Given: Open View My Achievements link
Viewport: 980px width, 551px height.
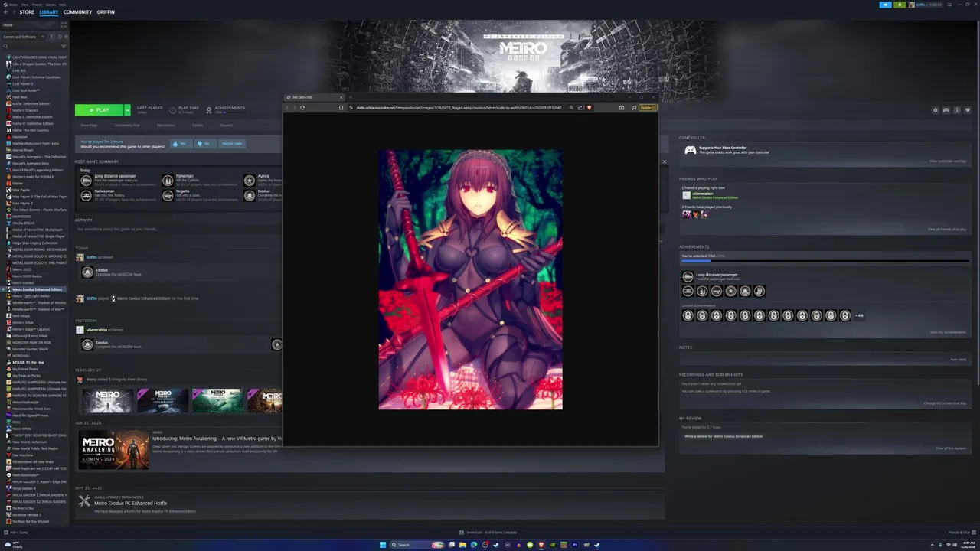Looking at the screenshot, I should (x=948, y=332).
